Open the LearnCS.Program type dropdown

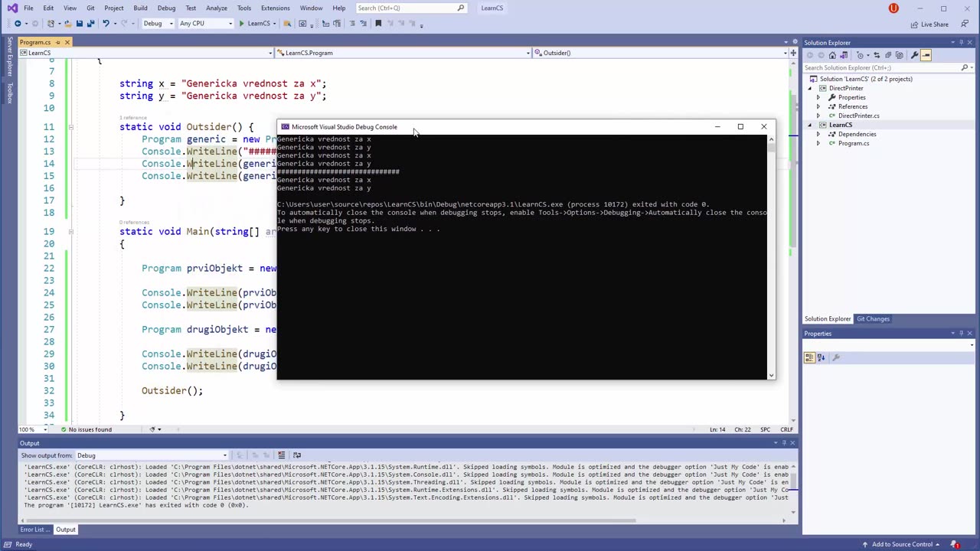click(x=403, y=53)
